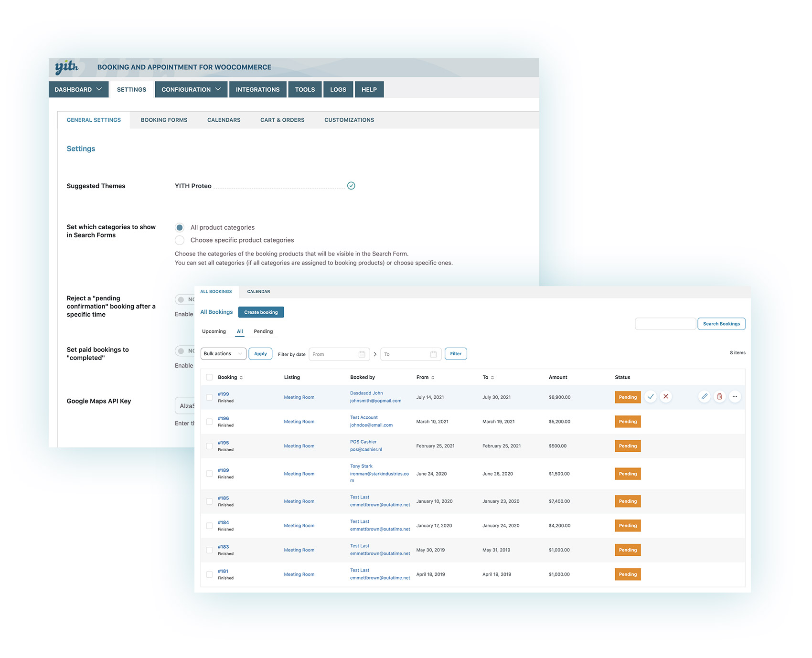This screenshot has height=658, width=812.
Task: Click the $8,900.00 amount cell
Action: pos(559,397)
